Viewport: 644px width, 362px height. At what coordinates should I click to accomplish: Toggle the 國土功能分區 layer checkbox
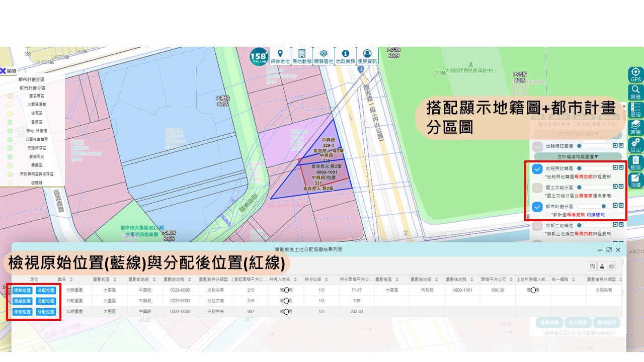pyautogui.click(x=537, y=187)
